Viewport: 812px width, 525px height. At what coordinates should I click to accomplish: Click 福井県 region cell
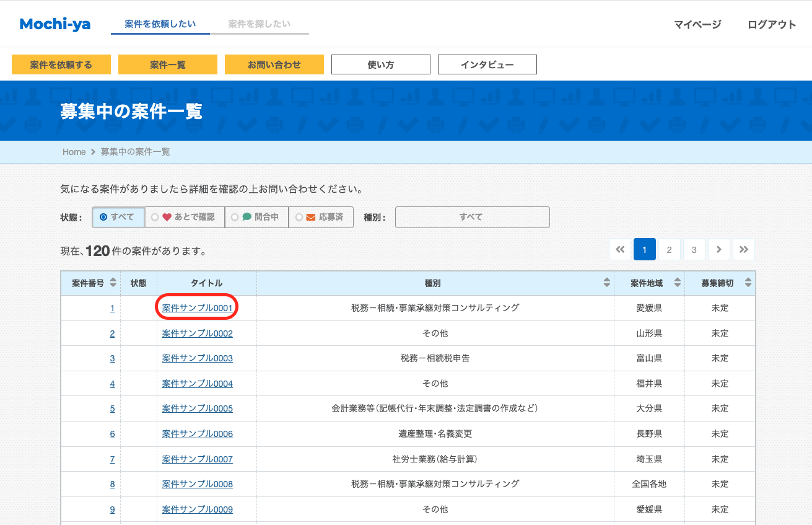(649, 384)
